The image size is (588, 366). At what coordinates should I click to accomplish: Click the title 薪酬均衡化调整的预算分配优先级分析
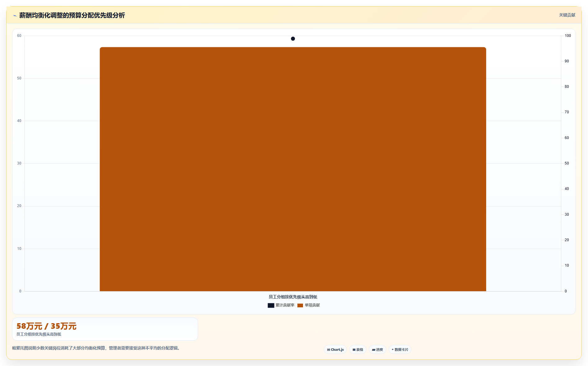[x=72, y=15]
